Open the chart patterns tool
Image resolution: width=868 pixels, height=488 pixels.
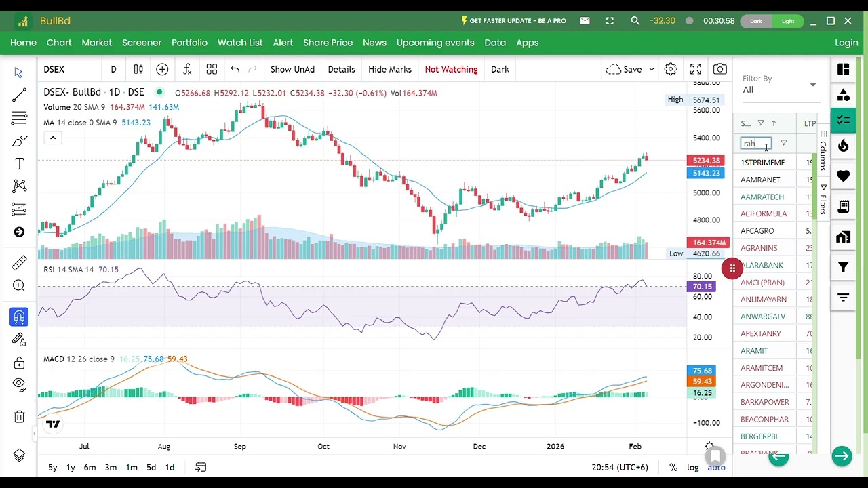coord(19,186)
